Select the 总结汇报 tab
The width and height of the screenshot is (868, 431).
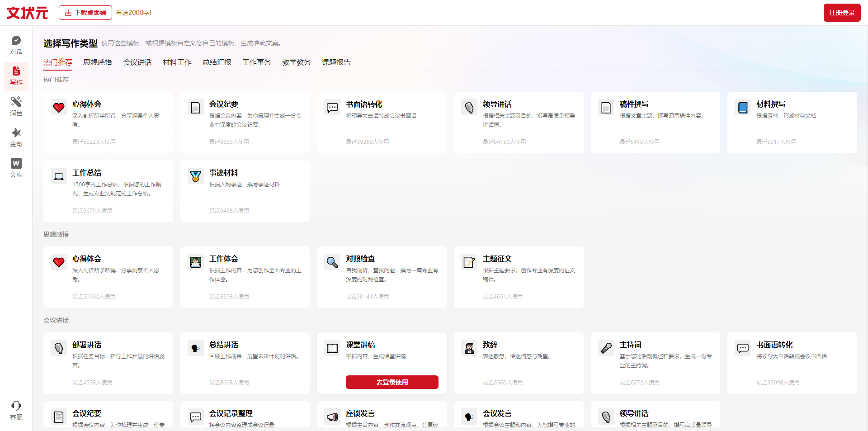click(217, 62)
